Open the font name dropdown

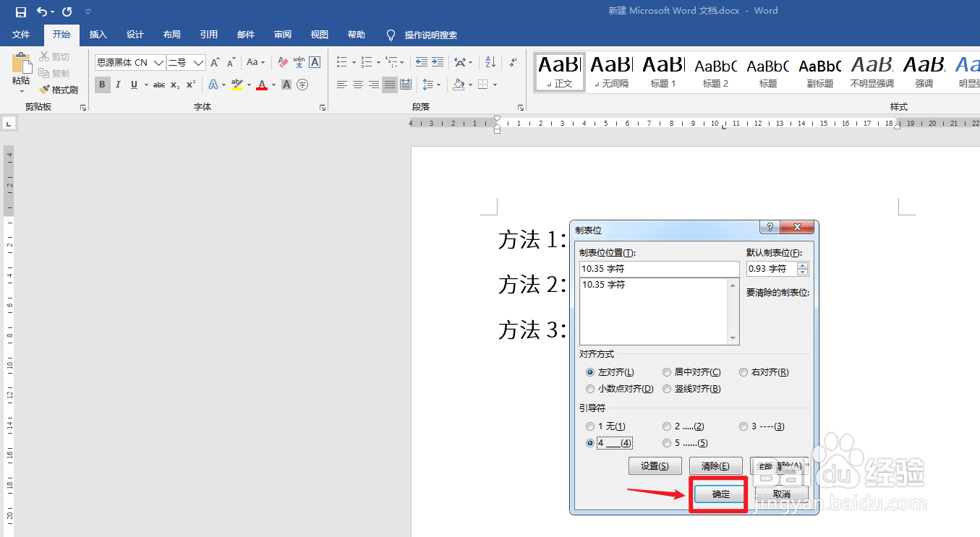tap(159, 63)
